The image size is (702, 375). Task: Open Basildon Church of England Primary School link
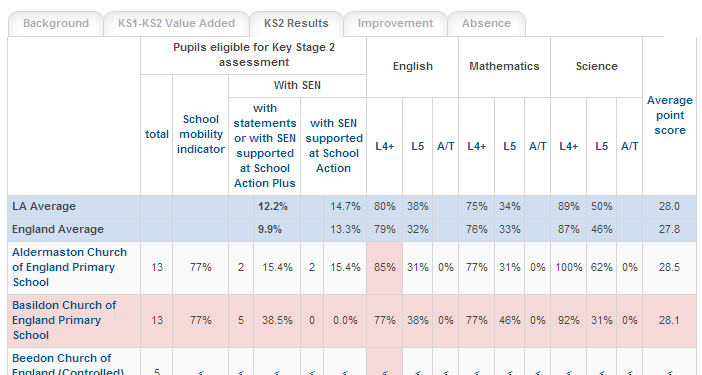click(64, 320)
